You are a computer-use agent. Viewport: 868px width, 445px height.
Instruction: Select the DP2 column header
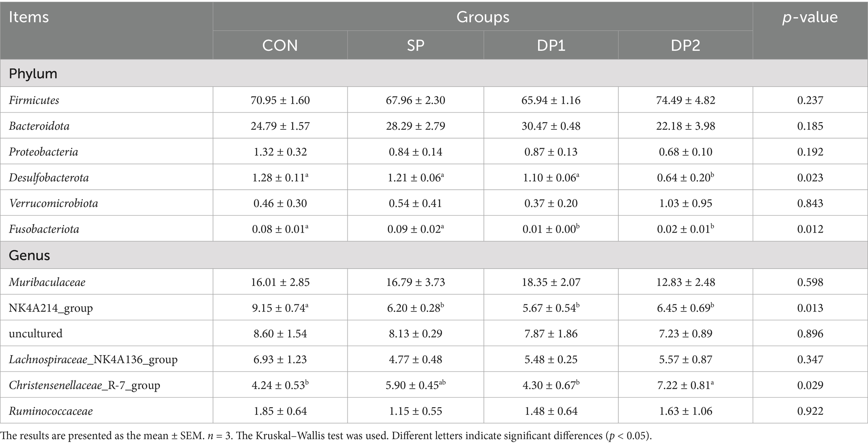click(x=685, y=45)
